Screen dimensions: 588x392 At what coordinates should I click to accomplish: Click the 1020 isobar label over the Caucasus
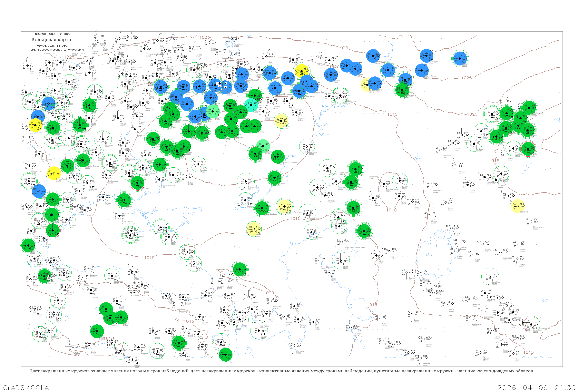269,293
